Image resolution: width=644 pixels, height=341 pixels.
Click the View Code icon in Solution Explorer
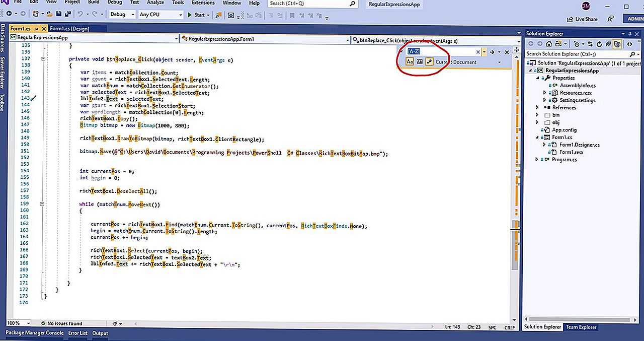point(629,44)
